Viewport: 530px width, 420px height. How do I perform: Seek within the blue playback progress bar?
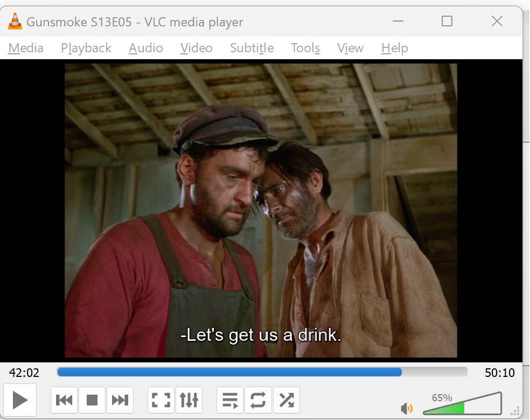[x=262, y=372]
